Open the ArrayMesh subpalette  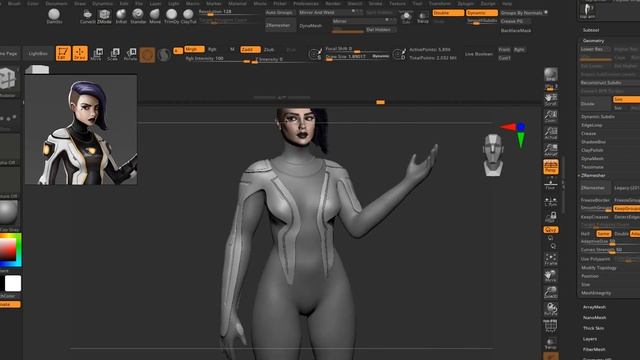594,307
